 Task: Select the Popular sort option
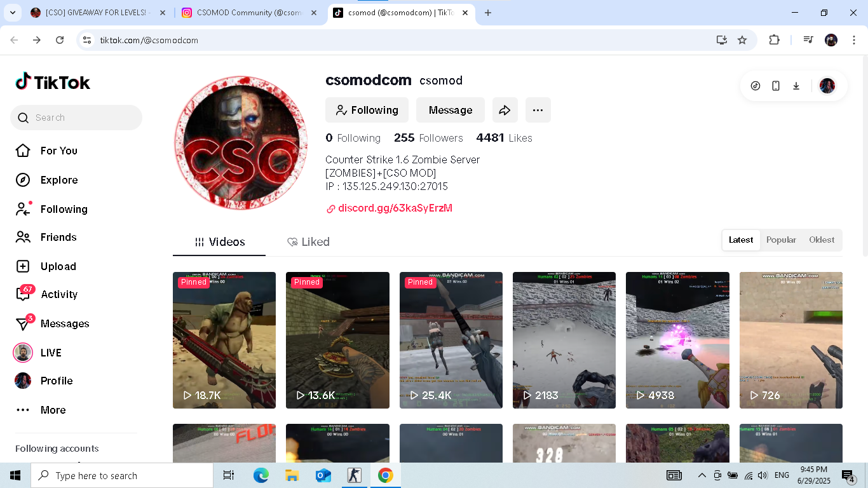[781, 240]
